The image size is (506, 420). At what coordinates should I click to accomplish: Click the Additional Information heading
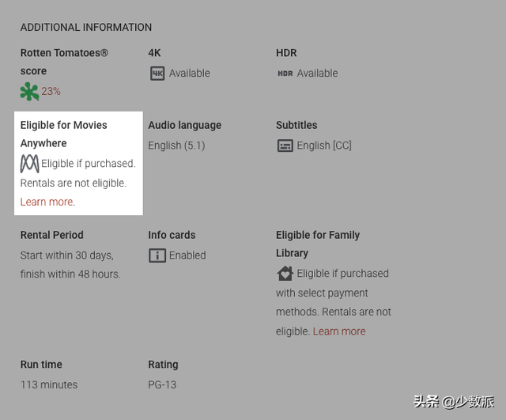86,27
